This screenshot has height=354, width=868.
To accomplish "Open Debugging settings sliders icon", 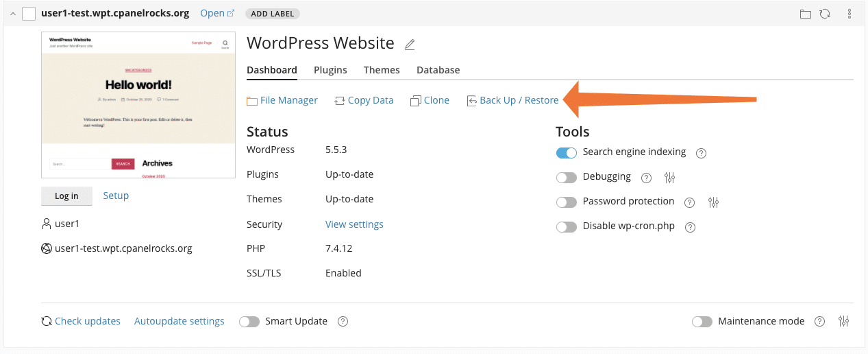I will [669, 178].
